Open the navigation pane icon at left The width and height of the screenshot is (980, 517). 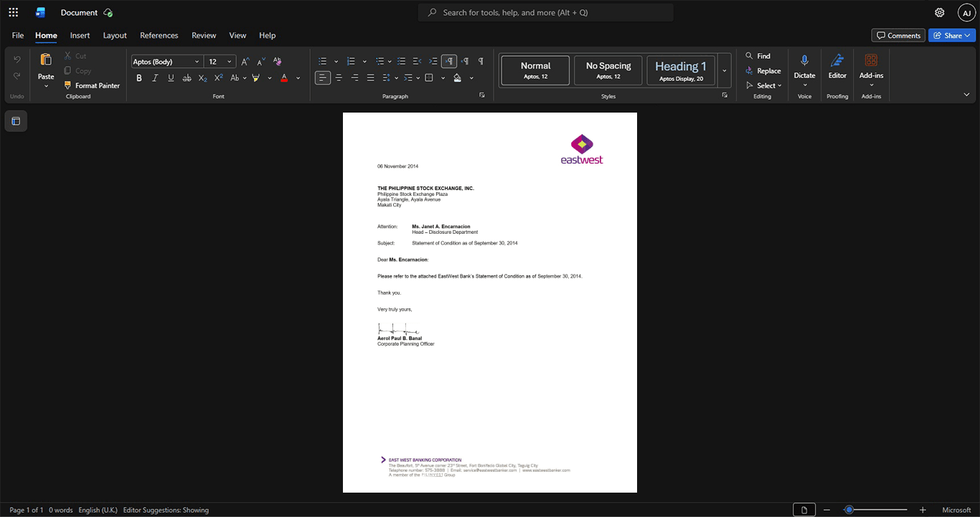(x=16, y=121)
